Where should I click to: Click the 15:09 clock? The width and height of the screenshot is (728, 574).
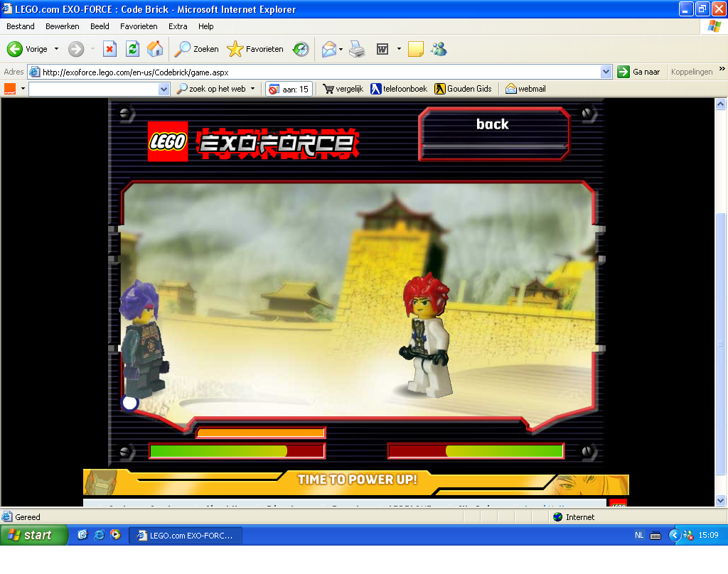click(708, 536)
